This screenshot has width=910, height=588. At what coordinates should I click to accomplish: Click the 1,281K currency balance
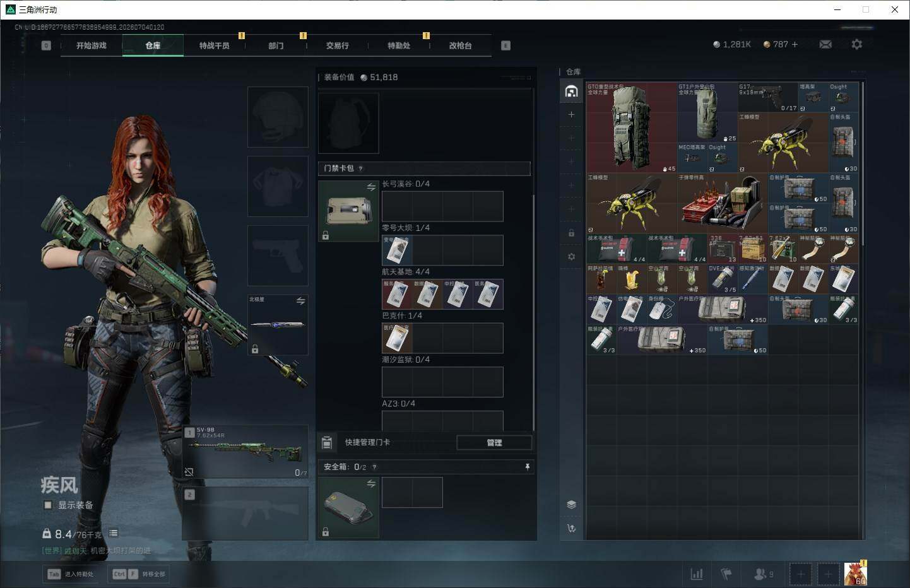(732, 44)
